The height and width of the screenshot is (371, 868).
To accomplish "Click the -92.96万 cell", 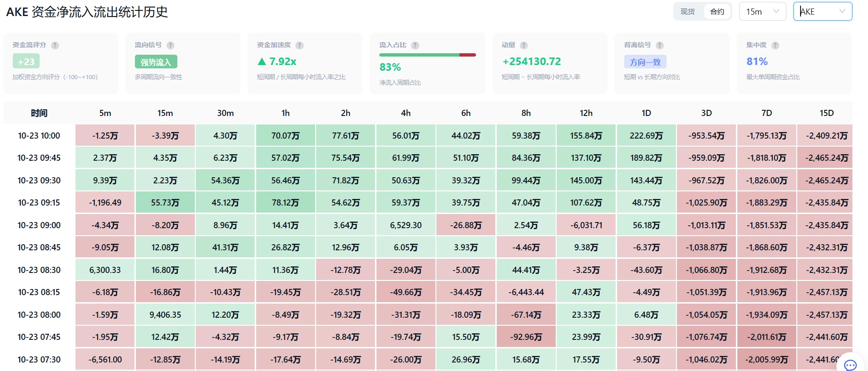I will coord(526,337).
